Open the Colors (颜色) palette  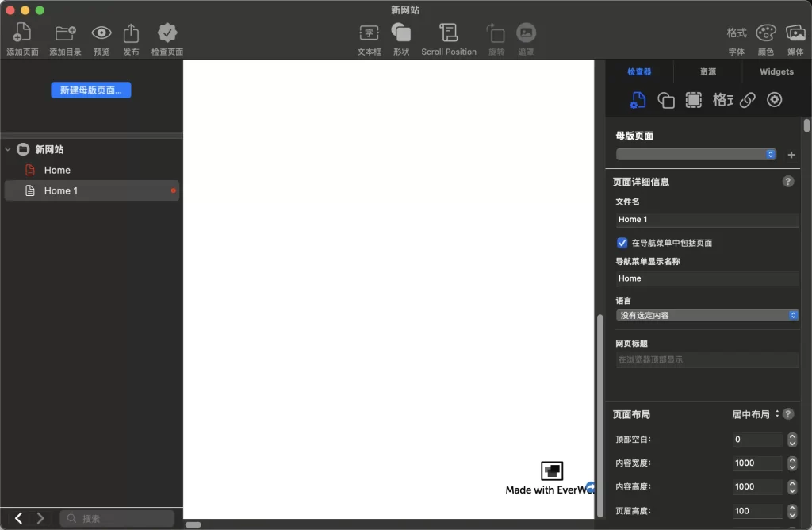765,33
